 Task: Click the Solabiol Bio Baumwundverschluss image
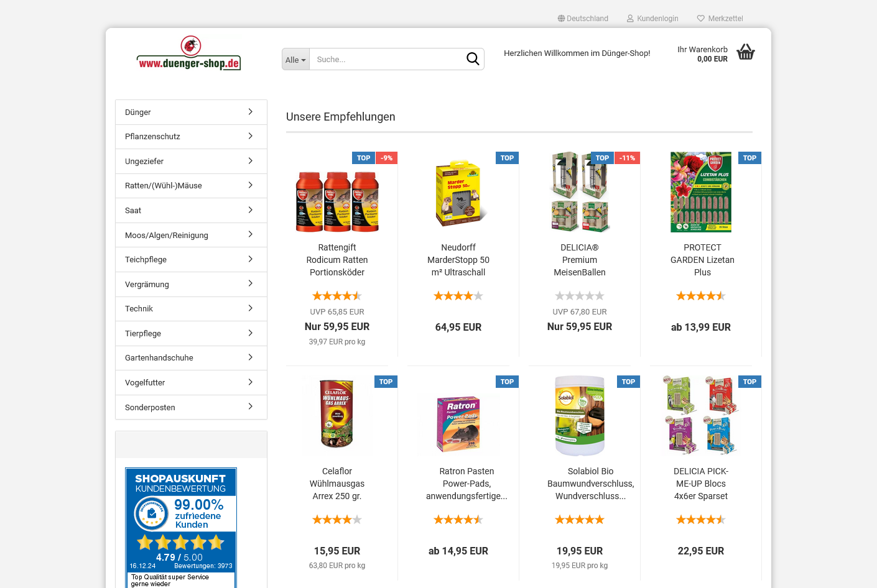580,416
